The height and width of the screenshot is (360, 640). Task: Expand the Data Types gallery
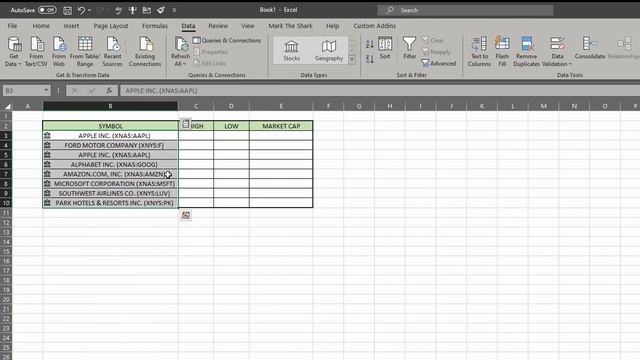click(352, 60)
